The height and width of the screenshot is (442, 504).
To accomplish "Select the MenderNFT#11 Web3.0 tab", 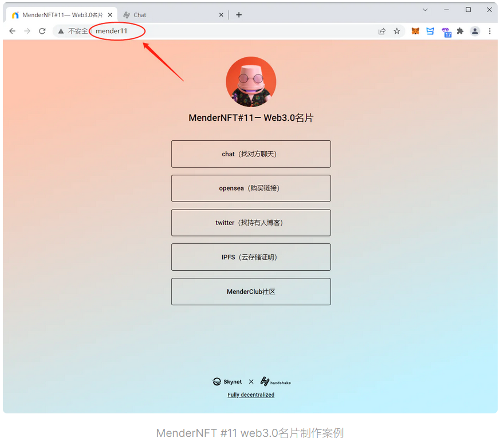I will 62,15.
